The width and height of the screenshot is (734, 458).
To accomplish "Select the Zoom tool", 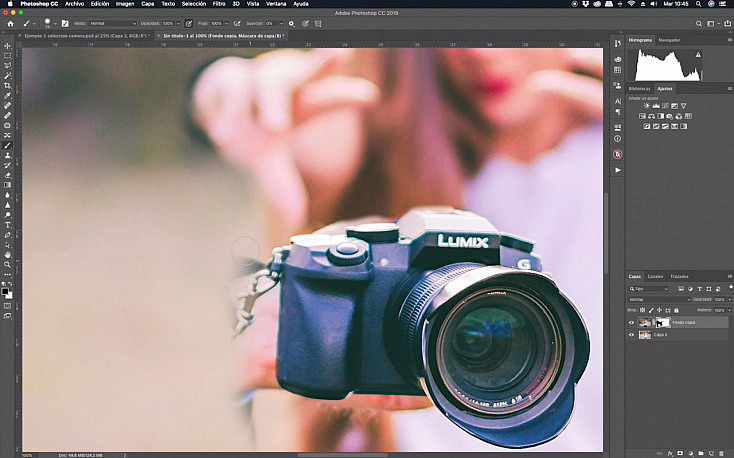I will (x=7, y=265).
